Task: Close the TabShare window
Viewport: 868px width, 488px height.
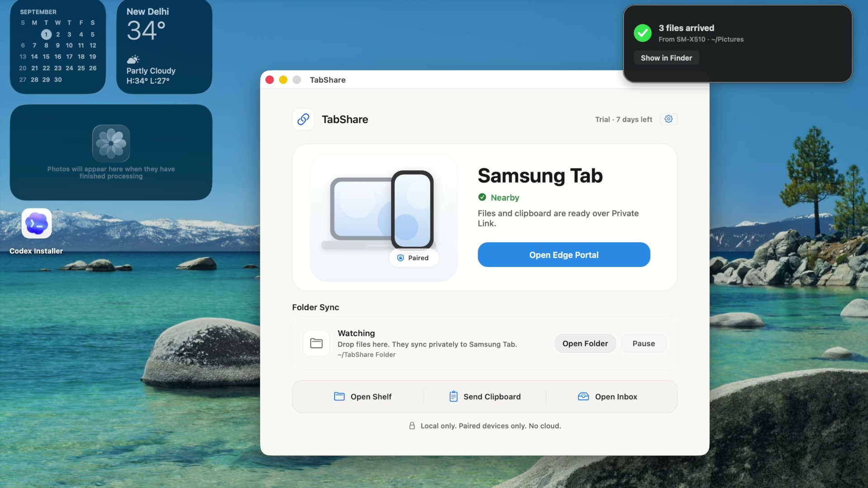Action: (270, 80)
